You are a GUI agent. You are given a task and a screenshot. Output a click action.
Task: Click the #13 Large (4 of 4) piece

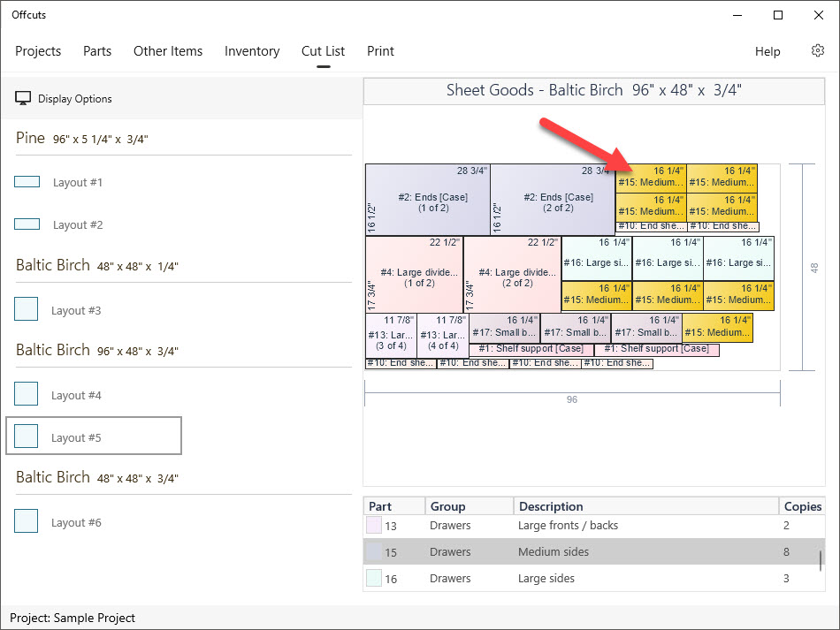[442, 336]
